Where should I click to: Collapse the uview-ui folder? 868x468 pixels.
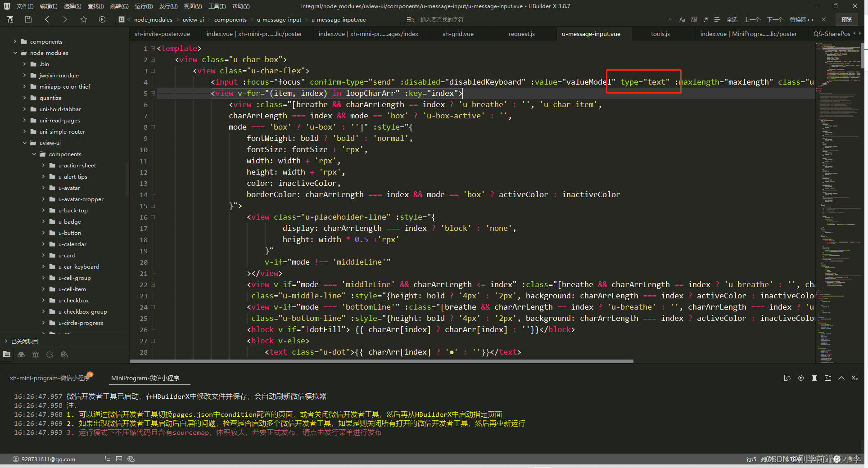[24, 143]
